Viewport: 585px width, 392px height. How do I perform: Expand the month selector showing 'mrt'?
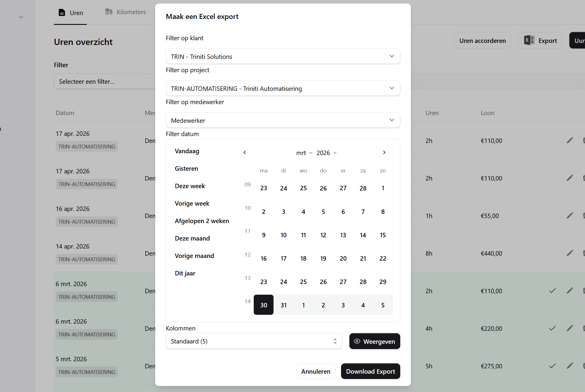304,153
